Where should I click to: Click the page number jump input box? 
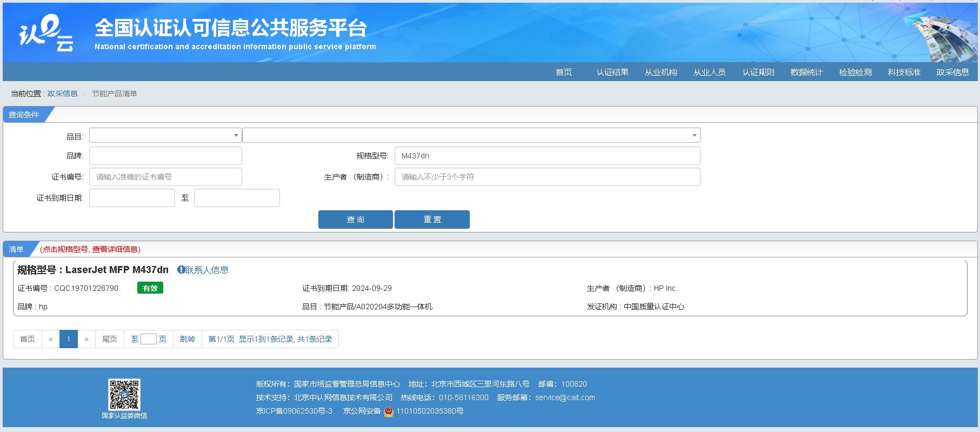click(149, 339)
